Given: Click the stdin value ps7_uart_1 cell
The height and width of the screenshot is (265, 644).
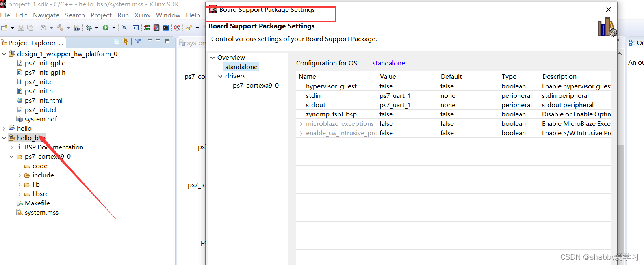Looking at the screenshot, I should [x=408, y=95].
